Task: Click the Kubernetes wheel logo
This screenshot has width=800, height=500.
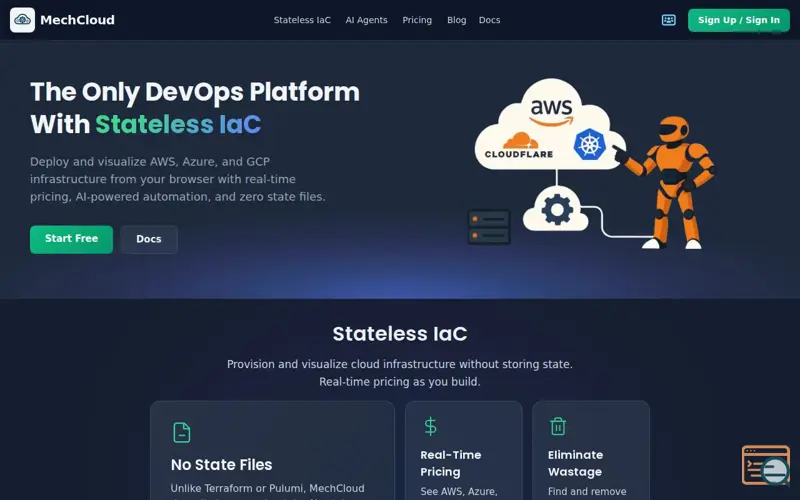Action: [589, 144]
